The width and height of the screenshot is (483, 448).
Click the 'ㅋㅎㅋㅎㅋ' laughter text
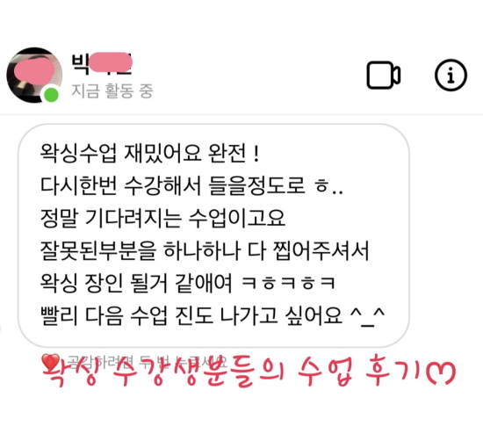click(x=289, y=284)
